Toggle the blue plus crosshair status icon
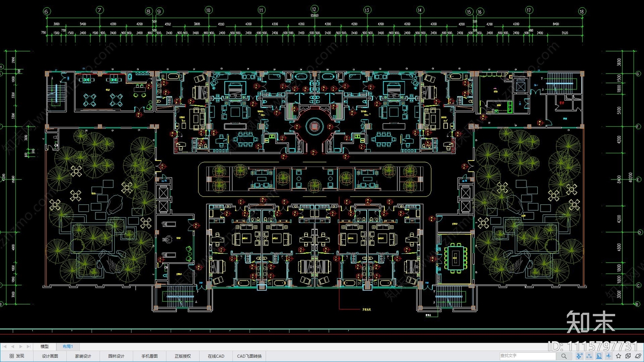Image resolution: width=644 pixels, height=362 pixels. coord(609,356)
